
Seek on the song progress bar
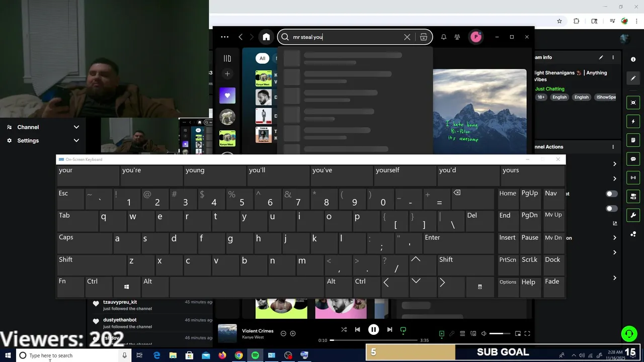374,340
